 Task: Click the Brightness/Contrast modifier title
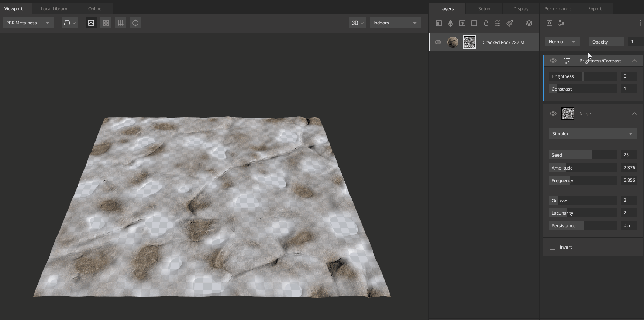600,61
